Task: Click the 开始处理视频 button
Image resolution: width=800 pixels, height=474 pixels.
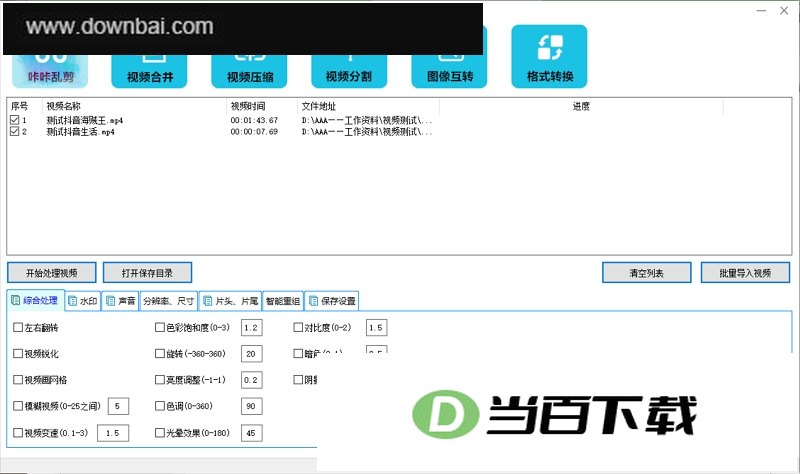Action: coord(52,273)
